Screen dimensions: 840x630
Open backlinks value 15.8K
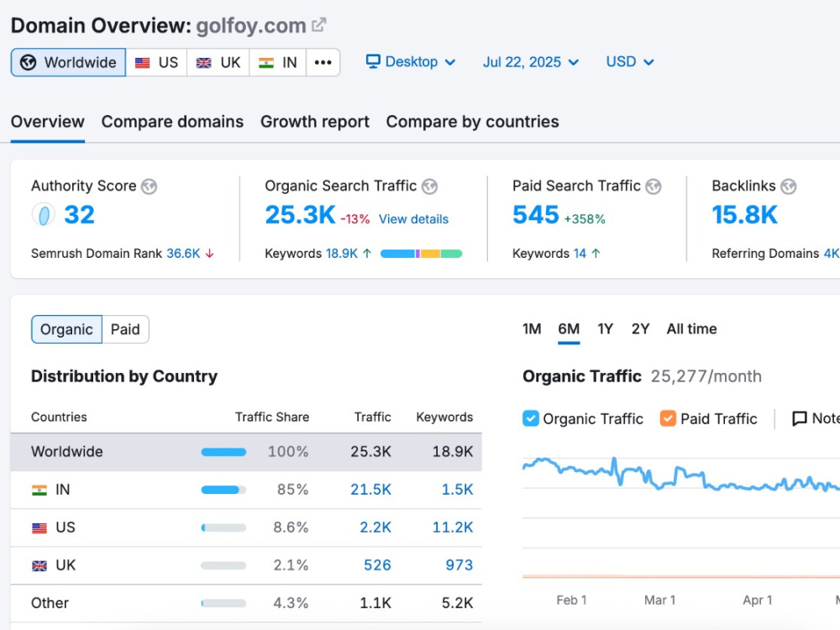tap(744, 215)
